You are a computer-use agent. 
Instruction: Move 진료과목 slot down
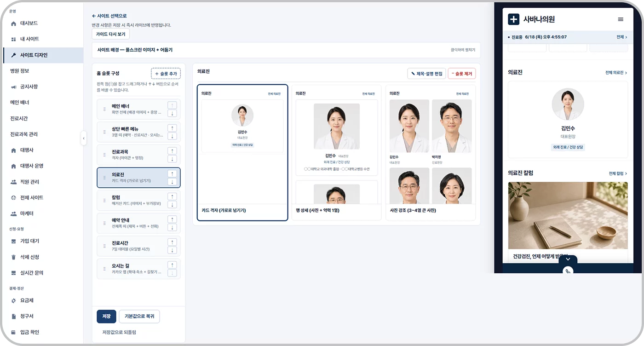(172, 159)
